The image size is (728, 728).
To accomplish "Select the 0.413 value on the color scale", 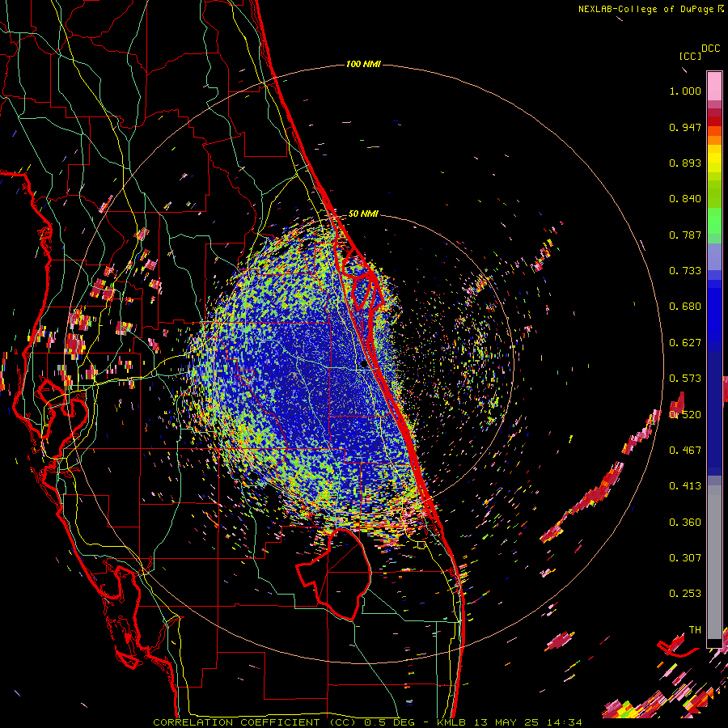I will click(685, 486).
